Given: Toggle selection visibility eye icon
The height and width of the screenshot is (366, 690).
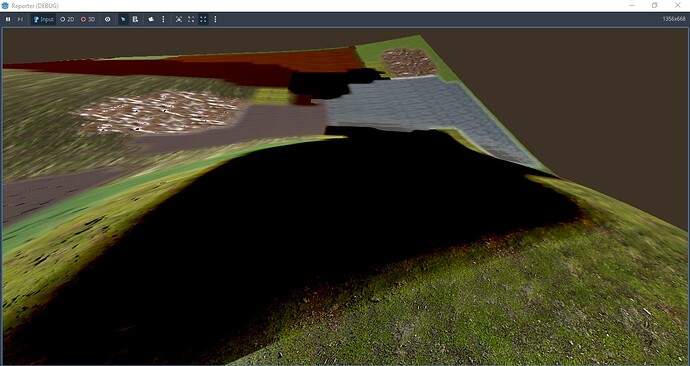Looking at the screenshot, I should tap(107, 19).
